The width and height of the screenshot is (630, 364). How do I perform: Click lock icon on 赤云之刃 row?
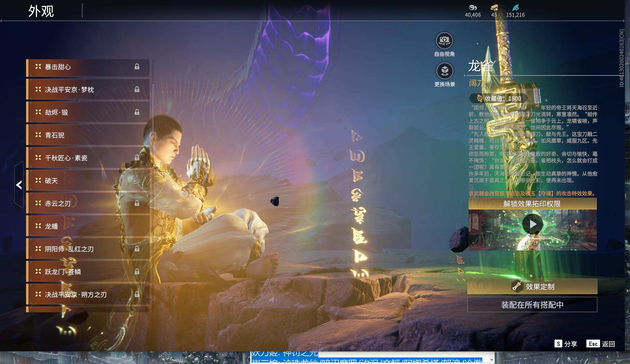point(137,203)
